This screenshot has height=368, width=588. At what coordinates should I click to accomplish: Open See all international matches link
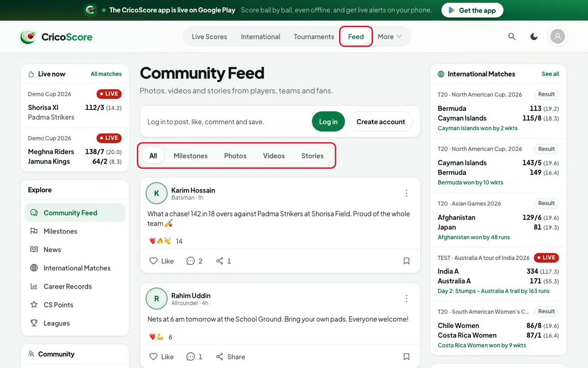(x=550, y=74)
